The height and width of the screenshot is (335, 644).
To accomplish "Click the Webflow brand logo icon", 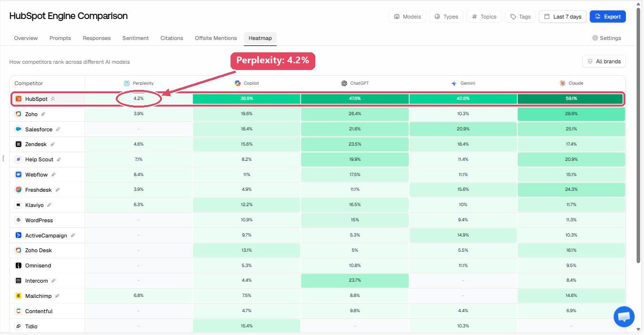I will point(19,175).
